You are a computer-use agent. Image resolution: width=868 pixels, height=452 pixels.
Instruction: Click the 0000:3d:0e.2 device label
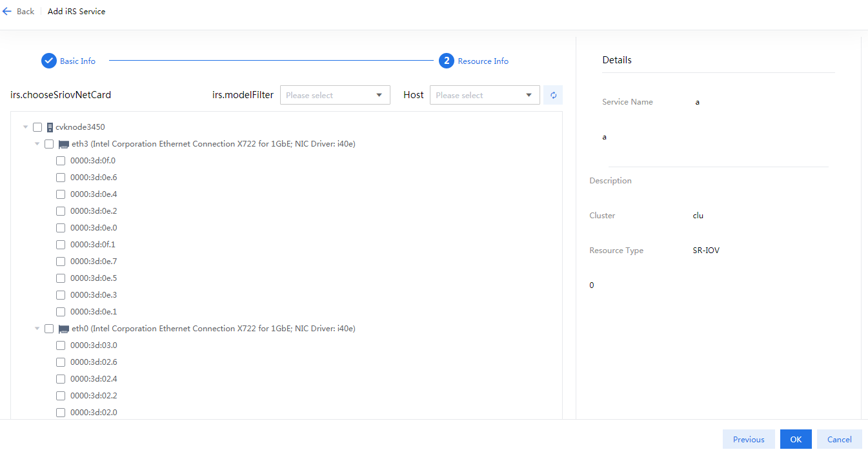coord(94,211)
